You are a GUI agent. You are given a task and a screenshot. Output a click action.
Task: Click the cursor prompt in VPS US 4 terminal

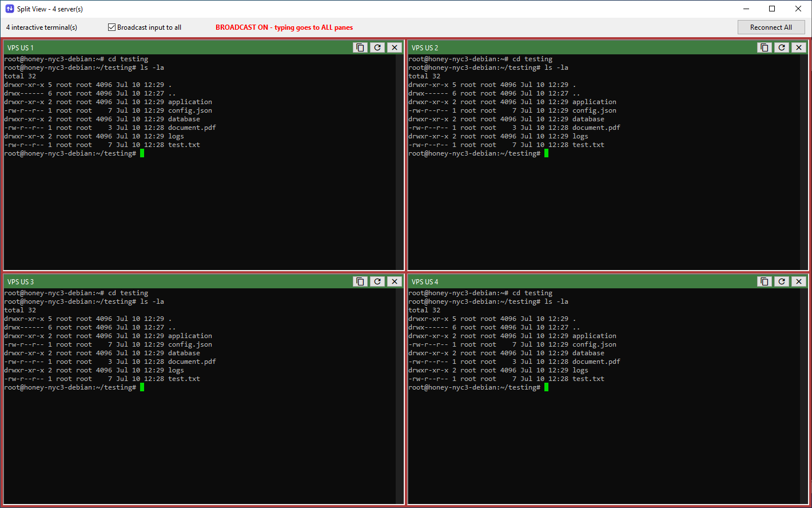[x=546, y=387]
